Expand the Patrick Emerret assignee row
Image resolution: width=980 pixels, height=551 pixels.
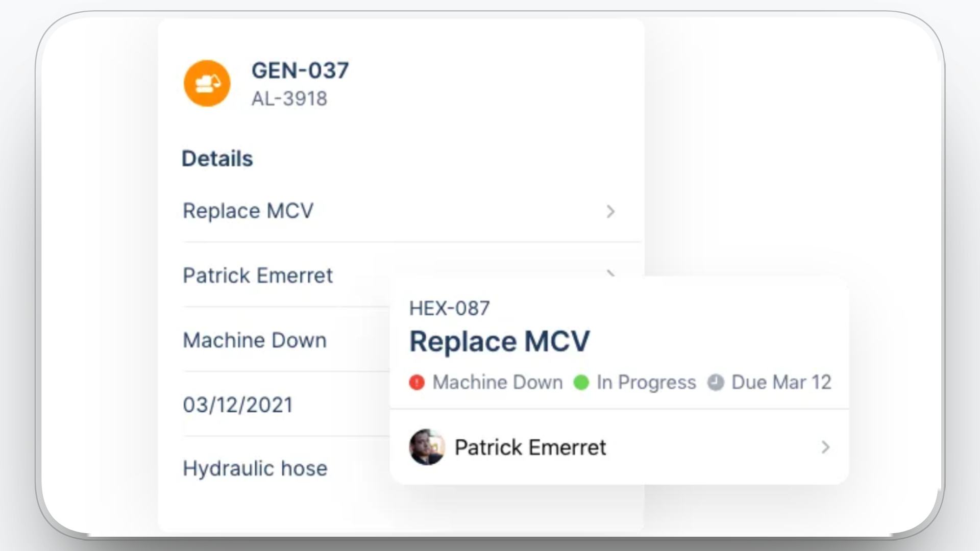coord(611,275)
